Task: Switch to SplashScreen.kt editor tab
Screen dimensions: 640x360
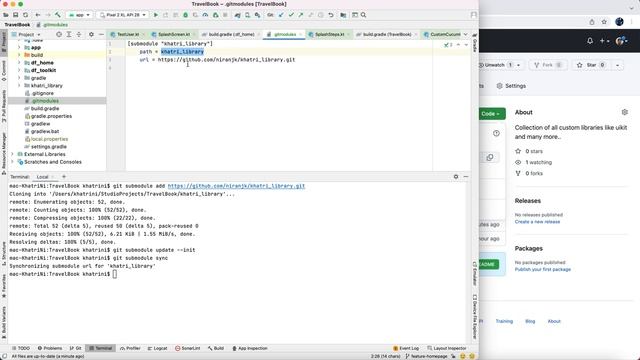Action: point(173,34)
